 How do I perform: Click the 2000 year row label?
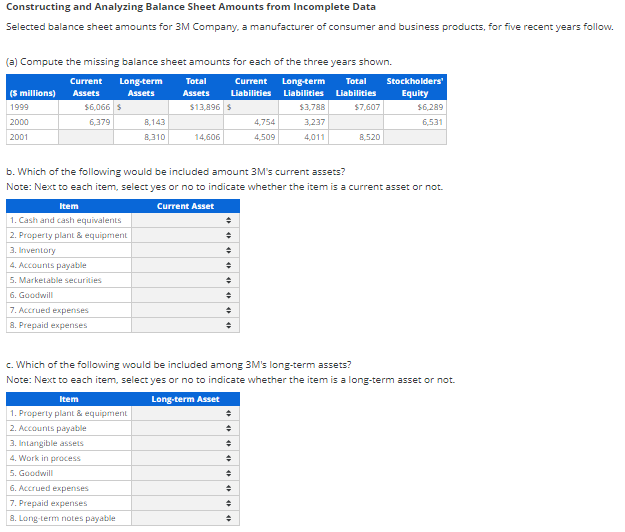(x=19, y=122)
